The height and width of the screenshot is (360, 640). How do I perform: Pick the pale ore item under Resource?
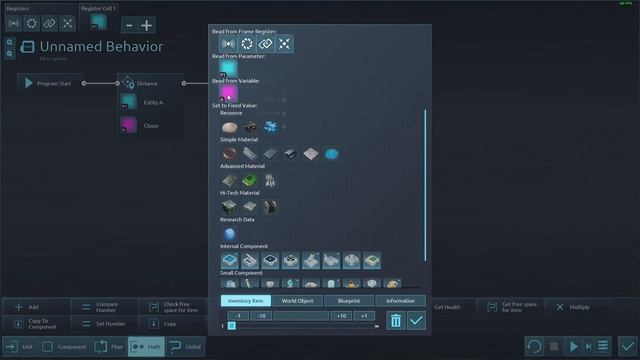229,127
